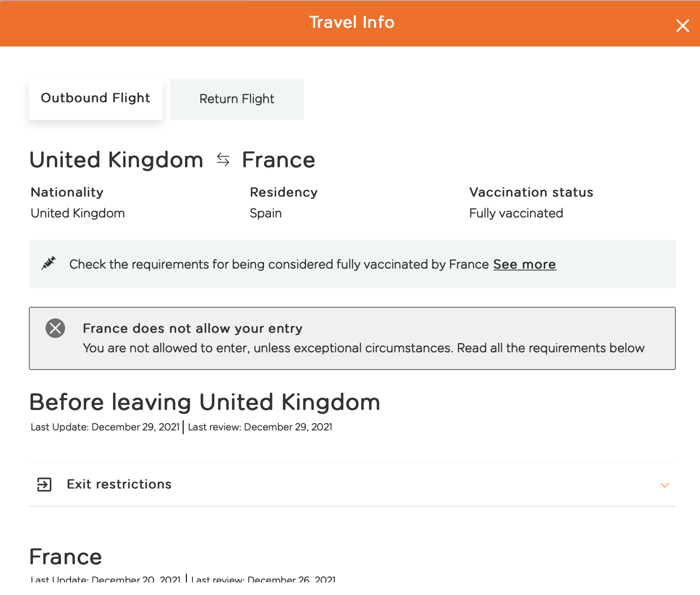Screen dimensions: 700x595
Task: Click the United Kingdom route heading
Action: click(x=116, y=160)
